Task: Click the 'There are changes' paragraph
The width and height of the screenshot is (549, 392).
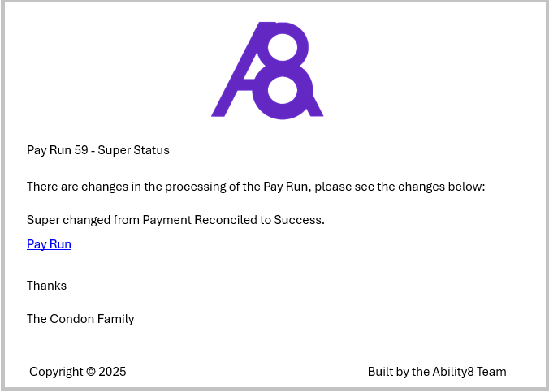Action: [255, 187]
